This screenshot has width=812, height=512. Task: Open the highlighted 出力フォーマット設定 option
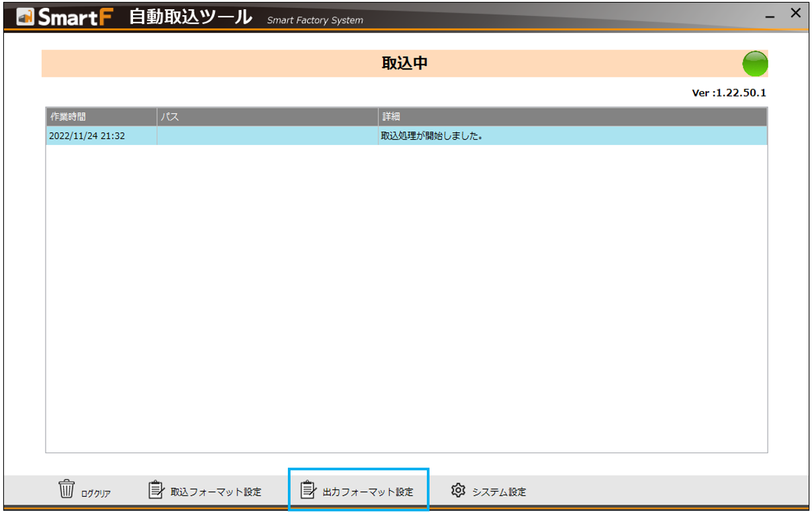pos(359,491)
